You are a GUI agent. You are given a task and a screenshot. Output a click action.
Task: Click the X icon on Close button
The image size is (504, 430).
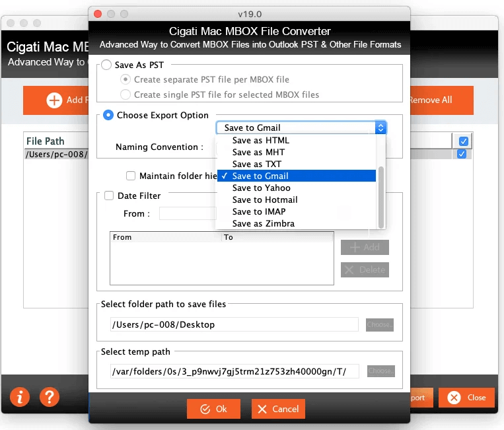[x=454, y=398]
